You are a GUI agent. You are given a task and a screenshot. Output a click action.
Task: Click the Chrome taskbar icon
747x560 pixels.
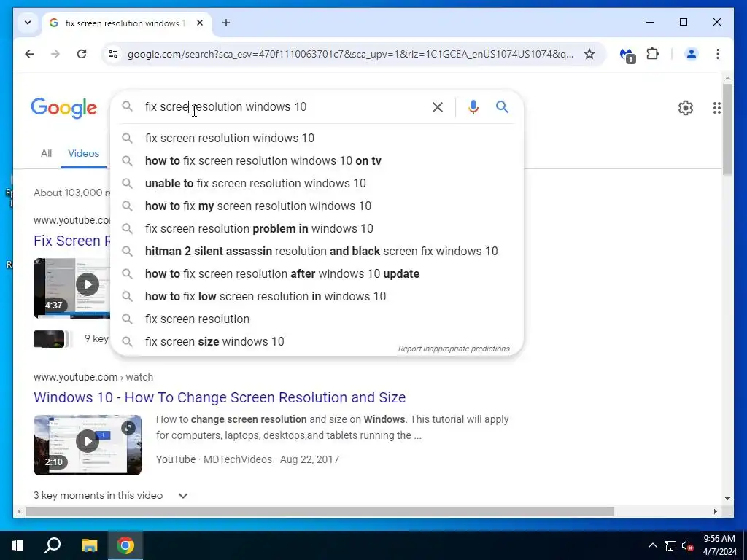[125, 545]
